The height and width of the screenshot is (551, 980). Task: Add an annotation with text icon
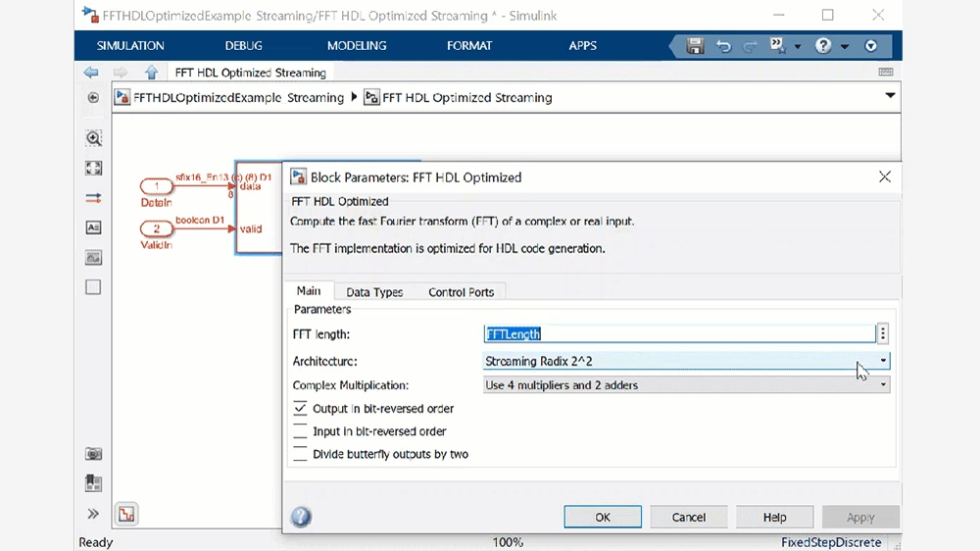pyautogui.click(x=93, y=227)
